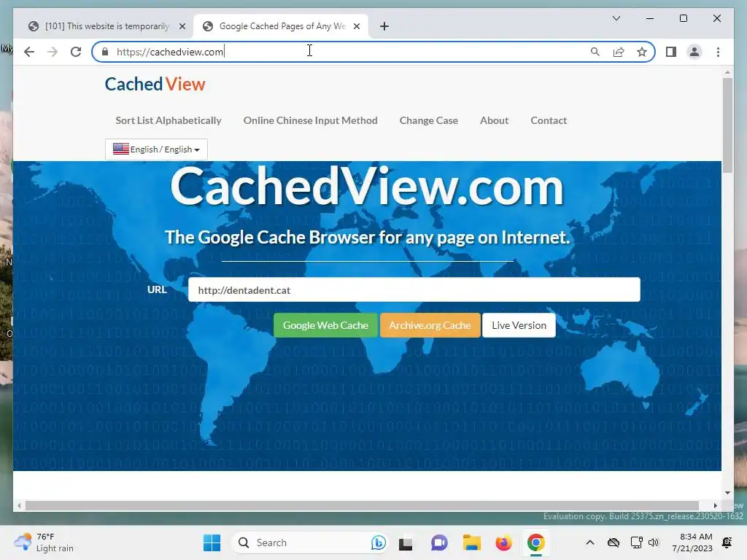Open the Chrome three-dot menu
Screen dimensions: 747x560
pyautogui.click(x=718, y=52)
